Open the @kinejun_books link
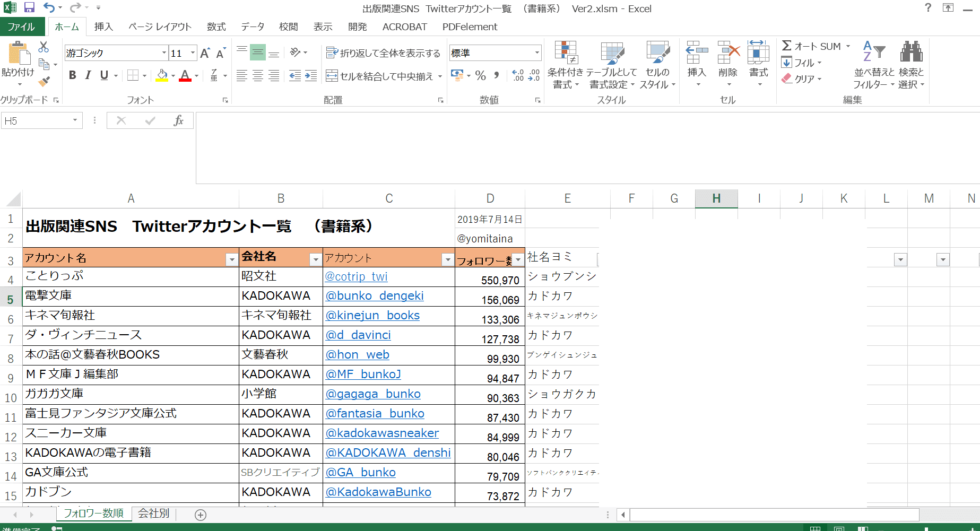This screenshot has width=980, height=531. pos(372,315)
